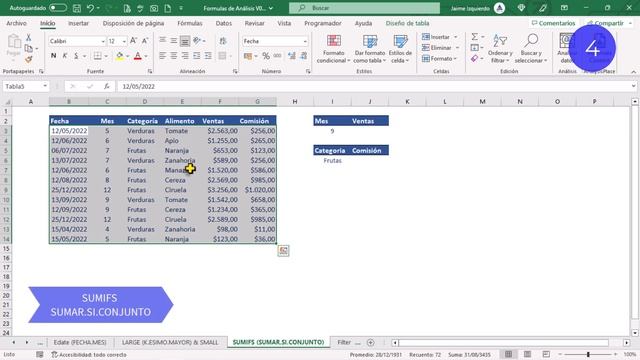Toggle align text left
Viewport: 640px width, 360px height.
pos(162,56)
